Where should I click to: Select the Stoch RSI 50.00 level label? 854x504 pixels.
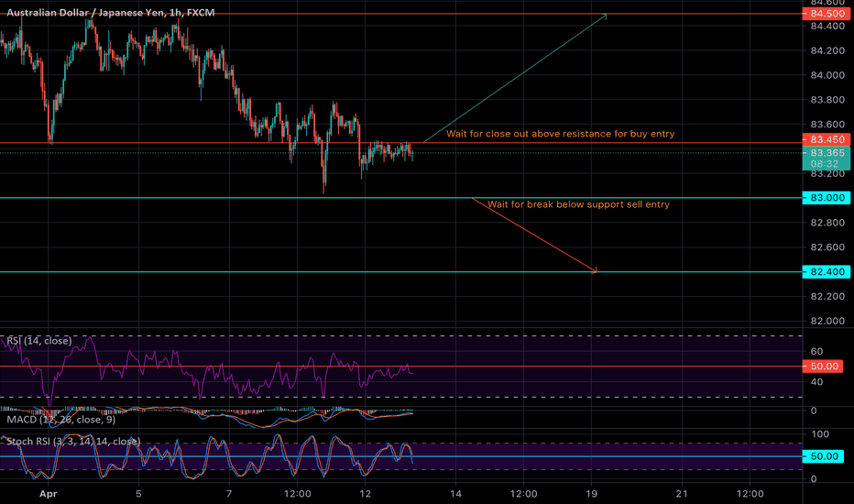coord(823,456)
